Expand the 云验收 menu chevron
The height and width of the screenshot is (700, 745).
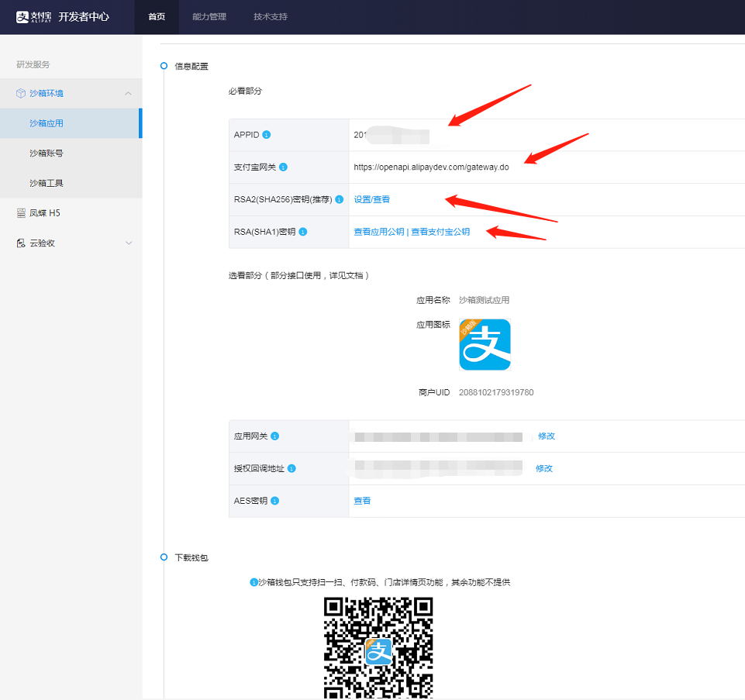pyautogui.click(x=128, y=243)
